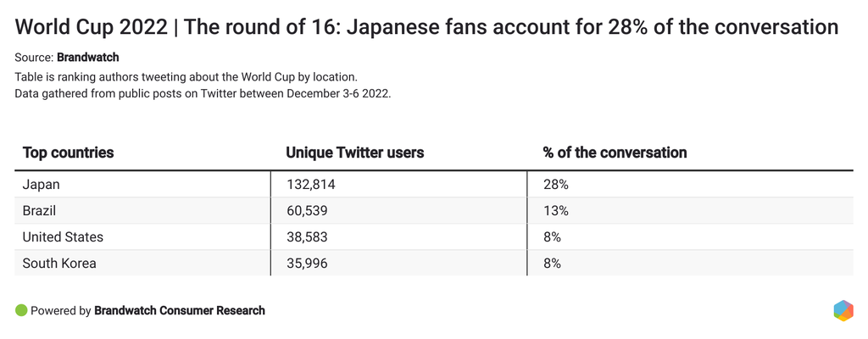The image size is (868, 339).
Task: Select the United States row cell
Action: (63, 236)
